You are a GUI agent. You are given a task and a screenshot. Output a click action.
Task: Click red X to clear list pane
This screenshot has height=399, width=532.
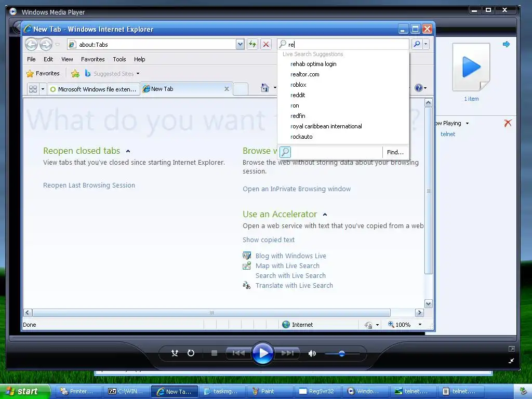[508, 123]
